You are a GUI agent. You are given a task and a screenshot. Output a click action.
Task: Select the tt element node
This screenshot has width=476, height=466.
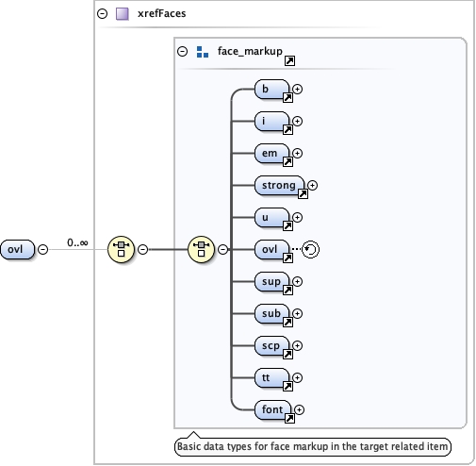(271, 378)
